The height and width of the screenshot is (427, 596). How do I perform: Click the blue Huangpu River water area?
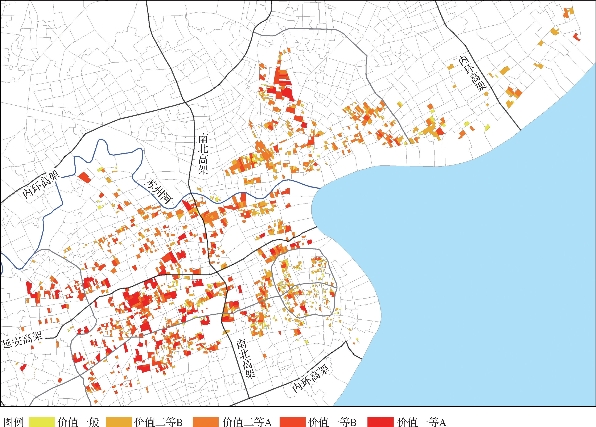coord(475,266)
